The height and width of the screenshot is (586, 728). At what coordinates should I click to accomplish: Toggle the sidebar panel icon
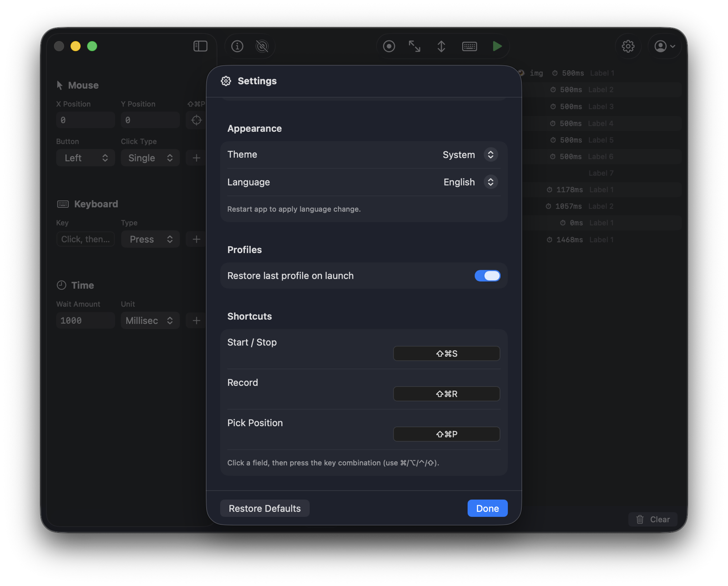[200, 46]
